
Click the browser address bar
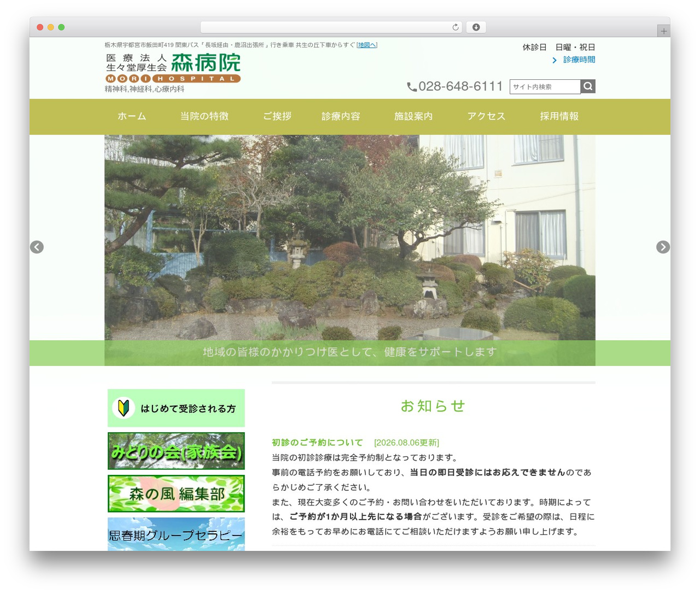(x=331, y=27)
